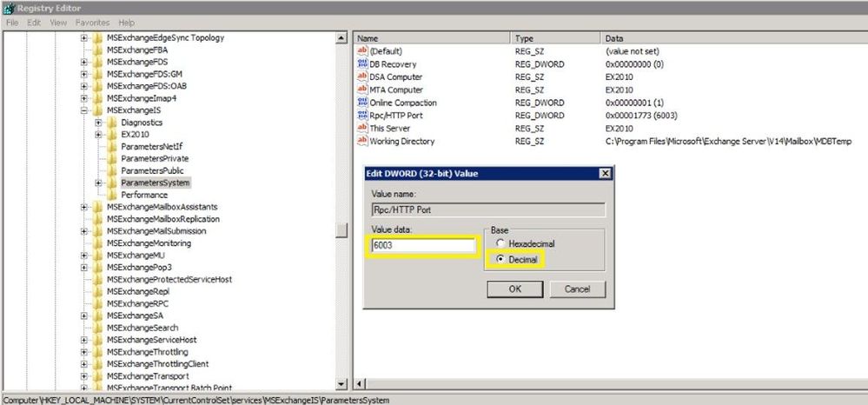Click the MSExchangeRepl folder icon

click(x=97, y=291)
